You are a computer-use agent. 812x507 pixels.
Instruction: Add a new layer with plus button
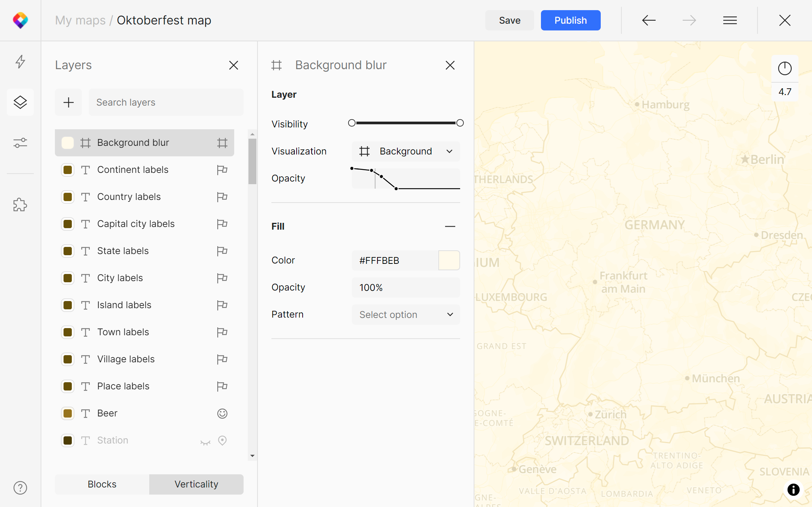pyautogui.click(x=68, y=102)
